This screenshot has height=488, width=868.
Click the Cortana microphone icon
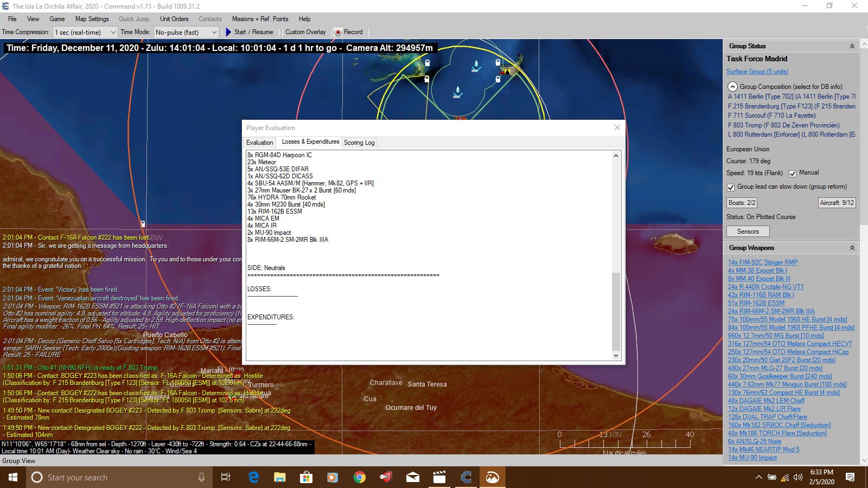click(201, 477)
